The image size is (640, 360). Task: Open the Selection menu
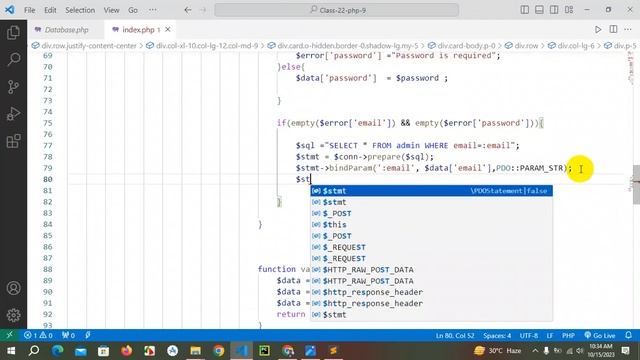coord(80,10)
